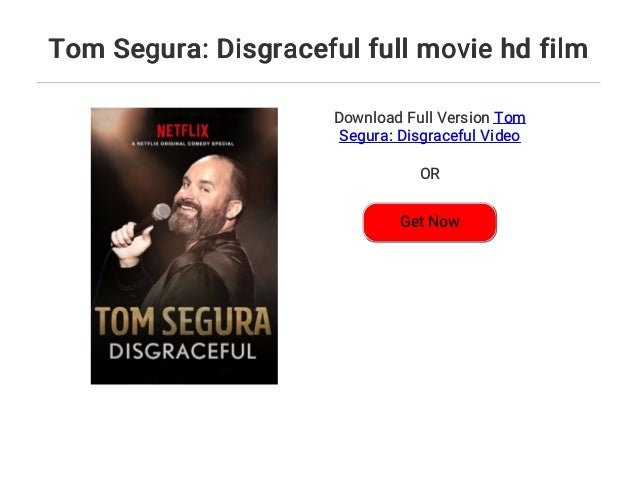Select the page title heading text

(318, 49)
